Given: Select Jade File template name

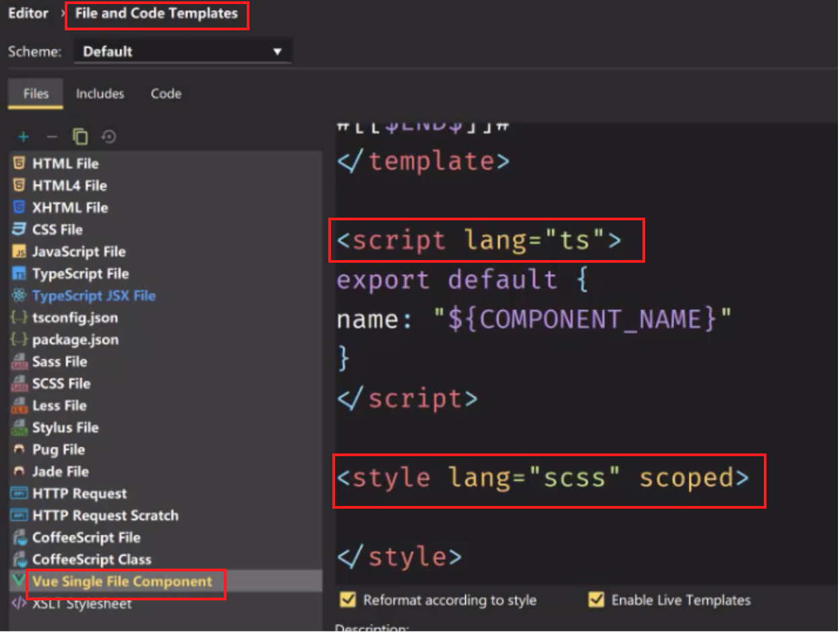Looking at the screenshot, I should (61, 472).
